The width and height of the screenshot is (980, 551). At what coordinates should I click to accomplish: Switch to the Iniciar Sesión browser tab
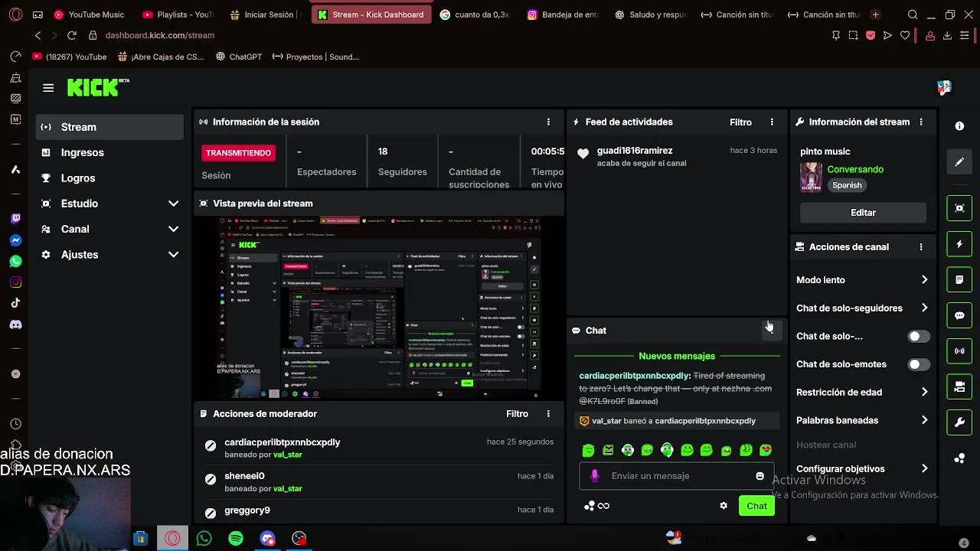tap(266, 15)
